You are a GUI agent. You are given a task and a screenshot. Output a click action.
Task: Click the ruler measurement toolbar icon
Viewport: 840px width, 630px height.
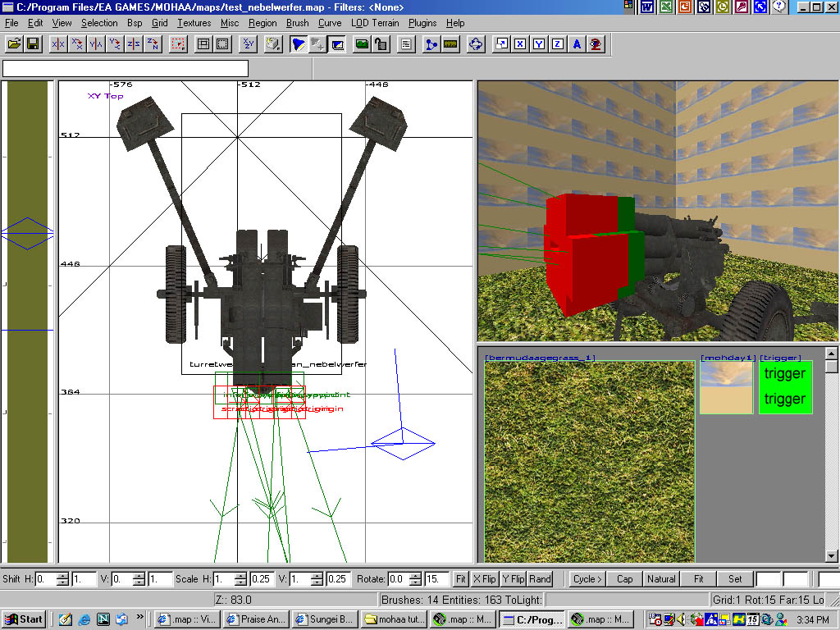[450, 44]
